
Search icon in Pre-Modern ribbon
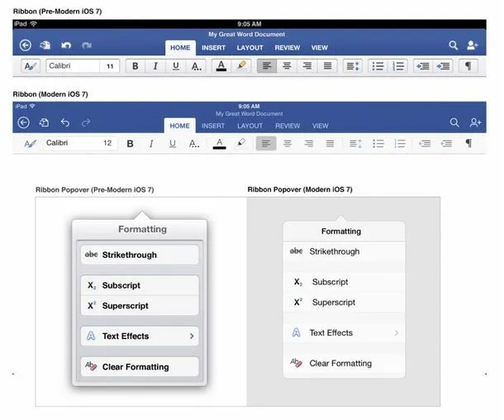(454, 45)
